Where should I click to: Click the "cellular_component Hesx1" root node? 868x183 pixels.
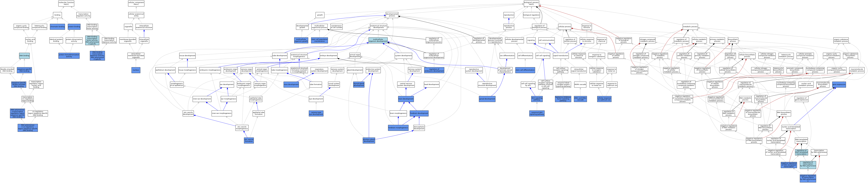136,3
